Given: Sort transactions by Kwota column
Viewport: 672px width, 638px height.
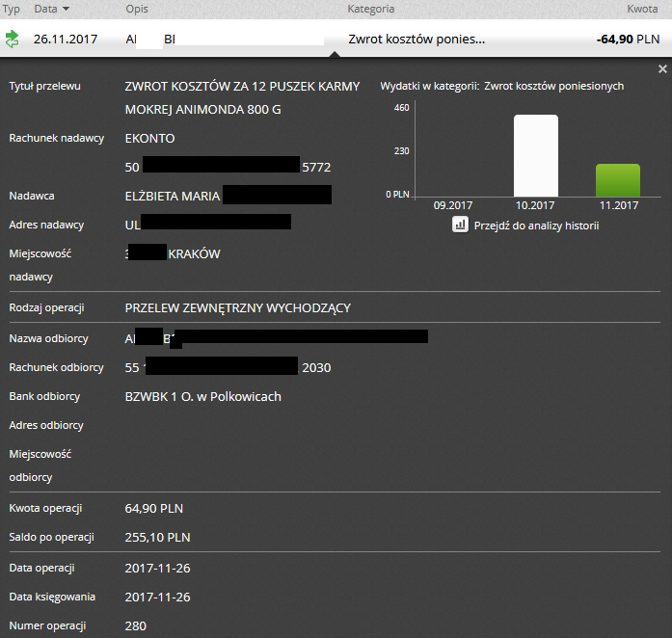Looking at the screenshot, I should tap(642, 9).
